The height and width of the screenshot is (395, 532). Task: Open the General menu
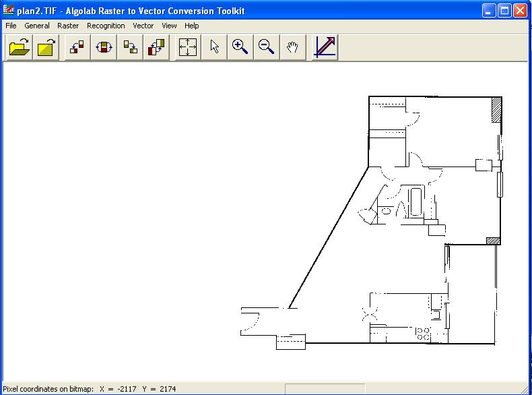point(37,26)
